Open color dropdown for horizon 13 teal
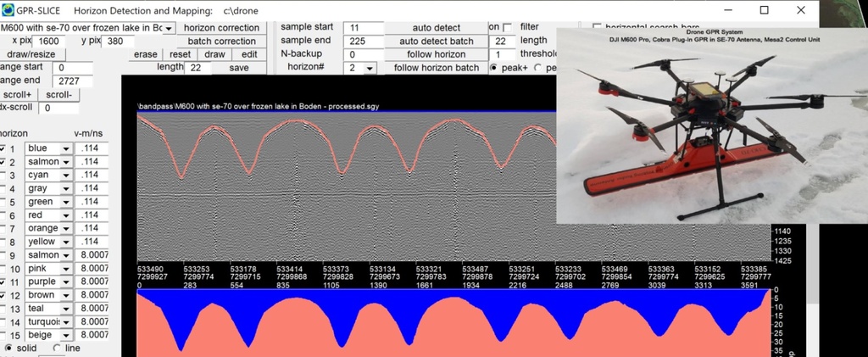Viewport: 868px width, 357px height. pos(66,309)
